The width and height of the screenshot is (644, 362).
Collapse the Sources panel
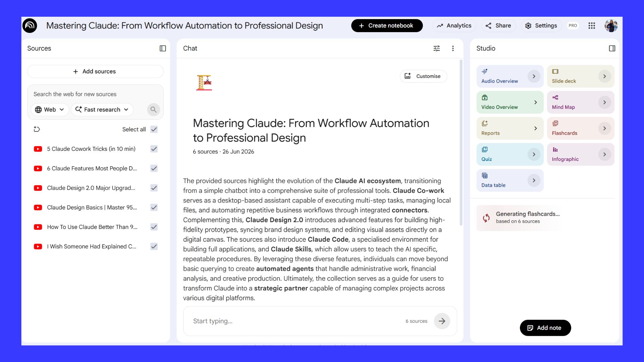click(163, 48)
